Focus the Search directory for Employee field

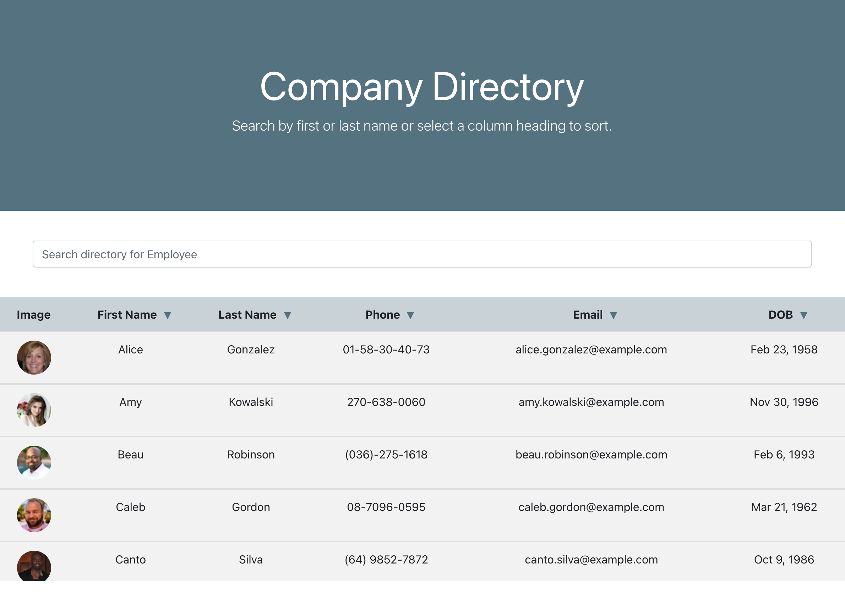tap(422, 254)
